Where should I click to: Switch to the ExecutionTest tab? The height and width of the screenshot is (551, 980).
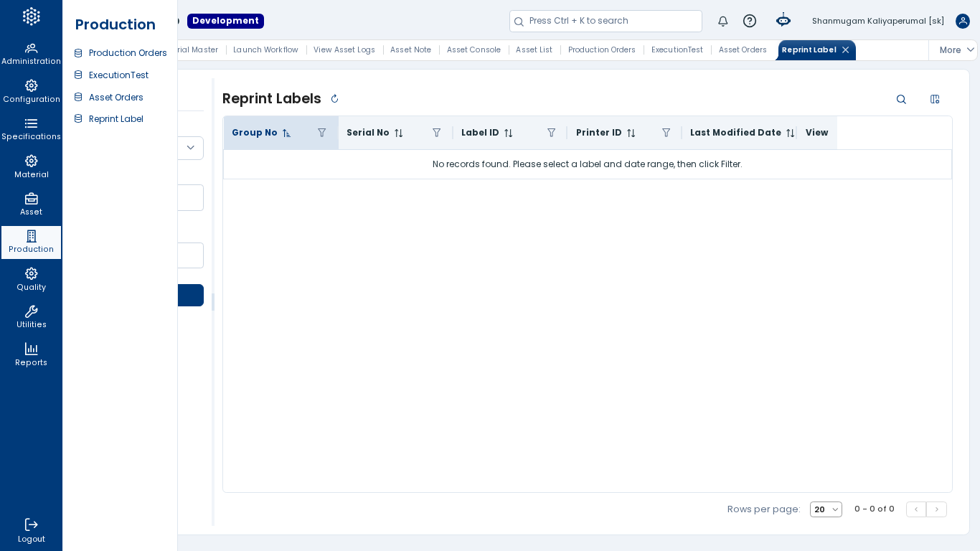[677, 50]
